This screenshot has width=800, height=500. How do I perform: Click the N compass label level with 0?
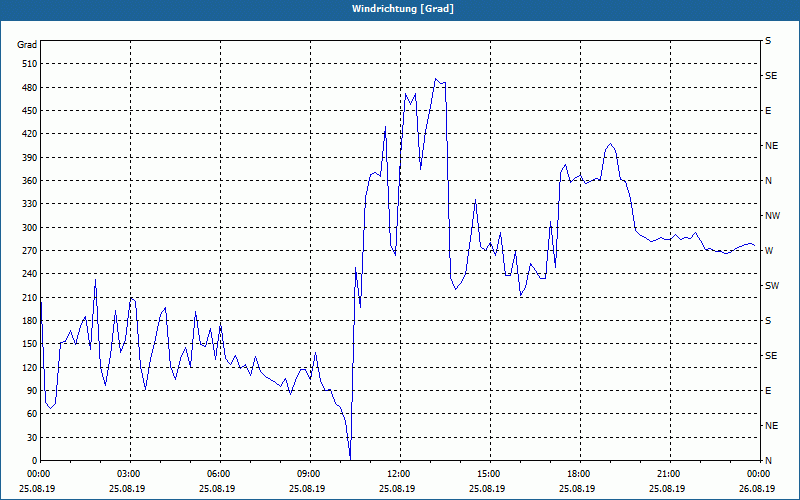[768, 461]
